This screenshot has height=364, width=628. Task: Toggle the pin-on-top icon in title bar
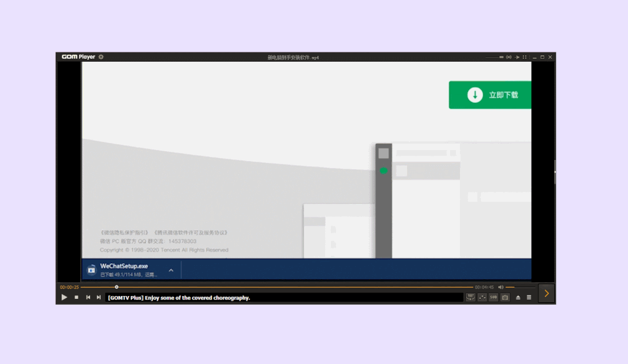(x=517, y=57)
